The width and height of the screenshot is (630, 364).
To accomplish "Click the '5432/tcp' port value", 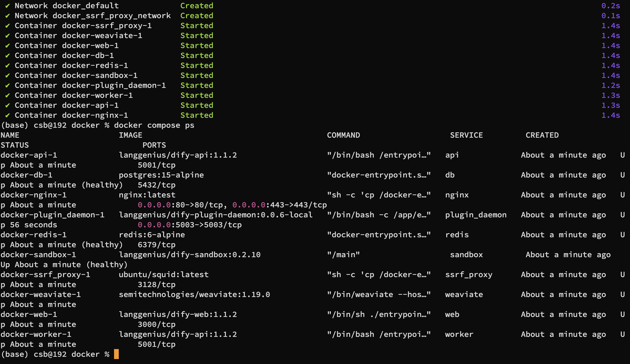I will coord(156,185).
